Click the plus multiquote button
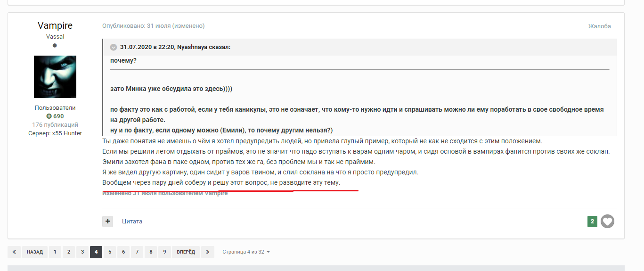Image resolution: width=644 pixels, height=271 pixels. pos(107,221)
